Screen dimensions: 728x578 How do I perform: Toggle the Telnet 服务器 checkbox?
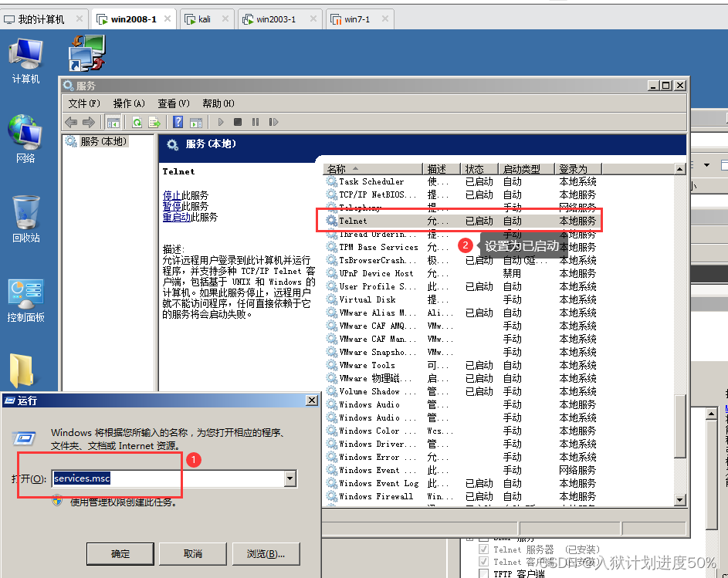pos(483,549)
